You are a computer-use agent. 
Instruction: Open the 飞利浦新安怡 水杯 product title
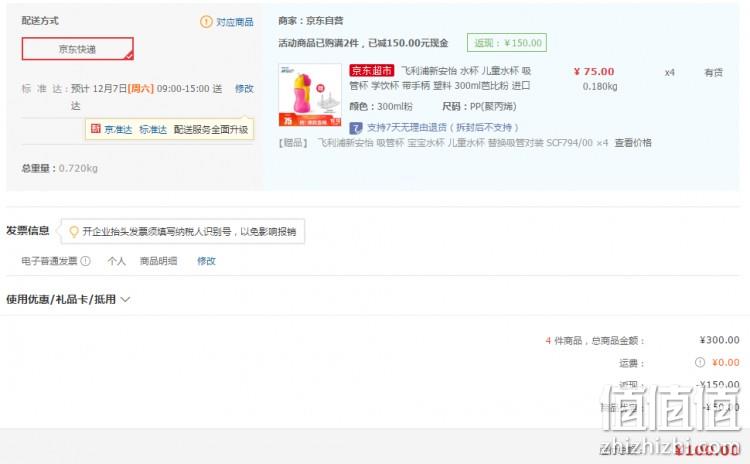coord(440,78)
